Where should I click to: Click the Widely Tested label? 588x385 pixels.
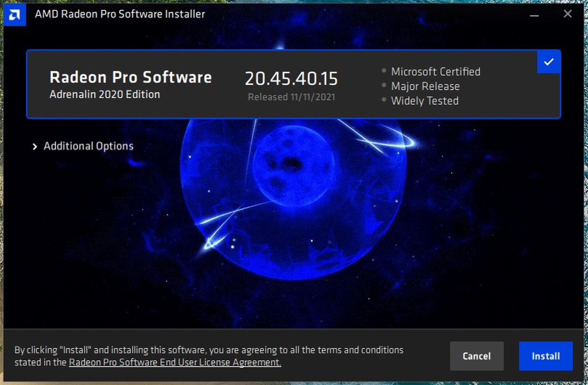click(425, 101)
